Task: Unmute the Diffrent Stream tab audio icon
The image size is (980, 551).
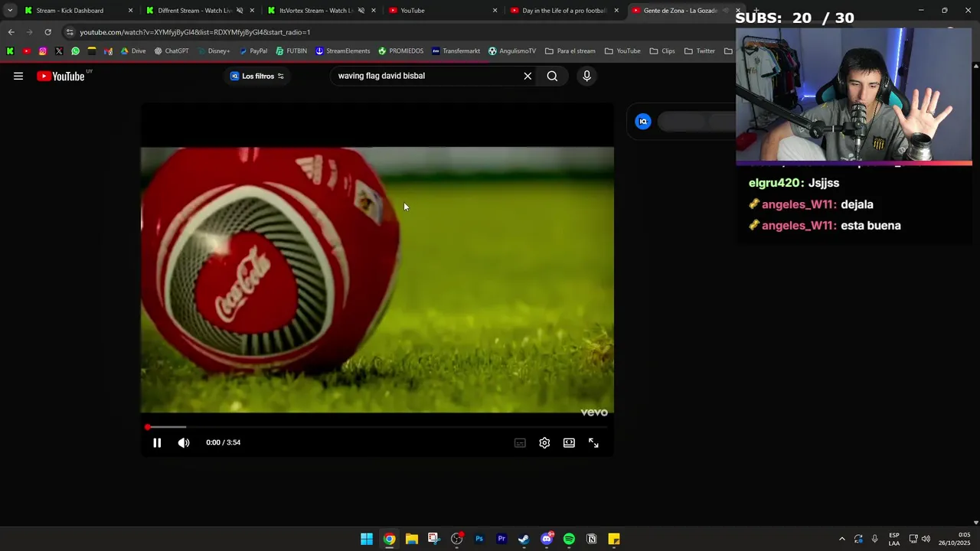Action: tap(240, 11)
